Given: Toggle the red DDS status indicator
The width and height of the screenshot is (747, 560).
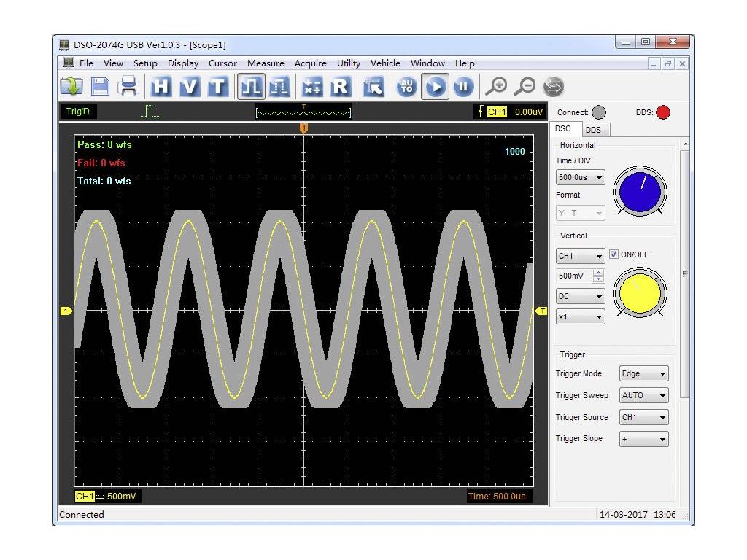Looking at the screenshot, I should click(662, 112).
